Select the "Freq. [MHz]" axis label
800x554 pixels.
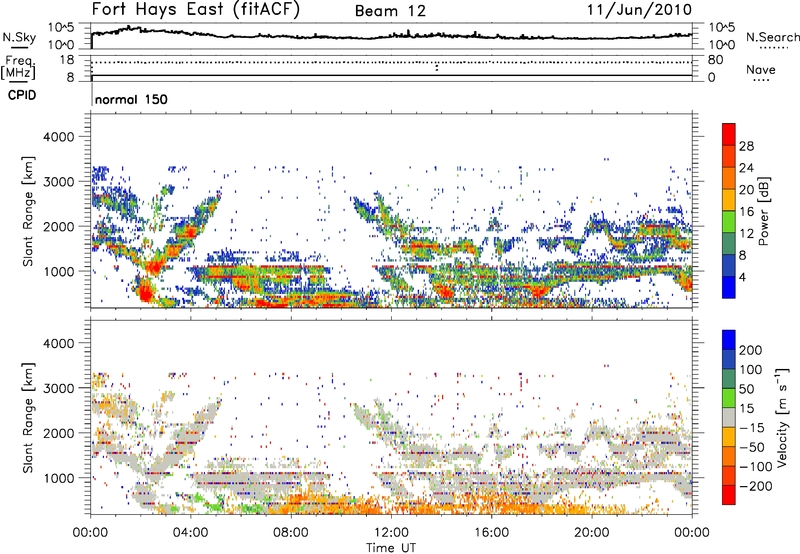[19, 67]
